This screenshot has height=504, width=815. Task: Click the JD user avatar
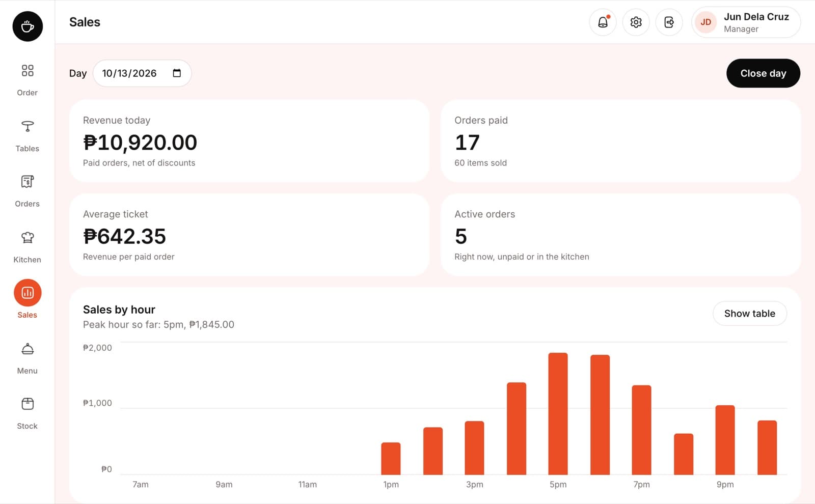tap(705, 22)
